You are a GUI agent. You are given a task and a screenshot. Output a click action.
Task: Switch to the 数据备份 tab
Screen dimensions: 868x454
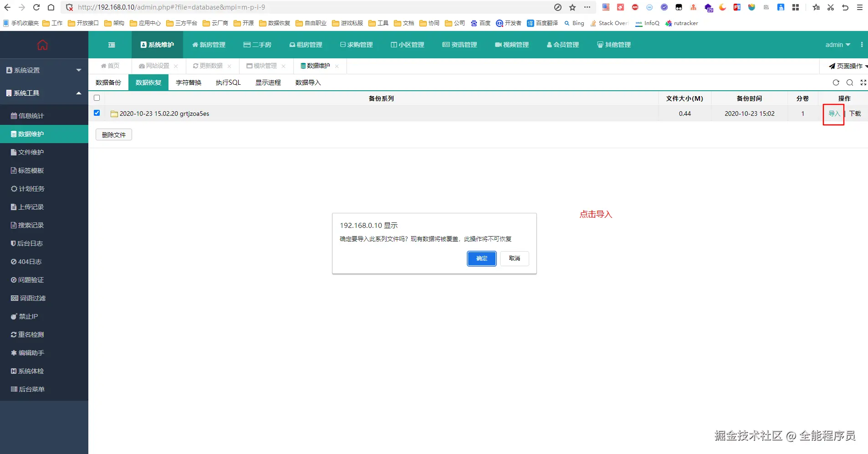point(108,83)
